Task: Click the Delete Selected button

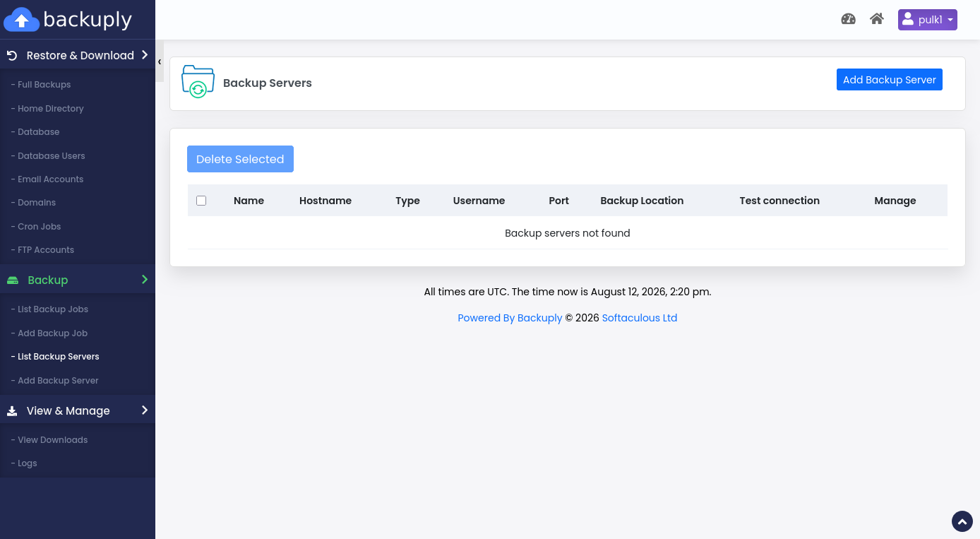Action: 240,159
